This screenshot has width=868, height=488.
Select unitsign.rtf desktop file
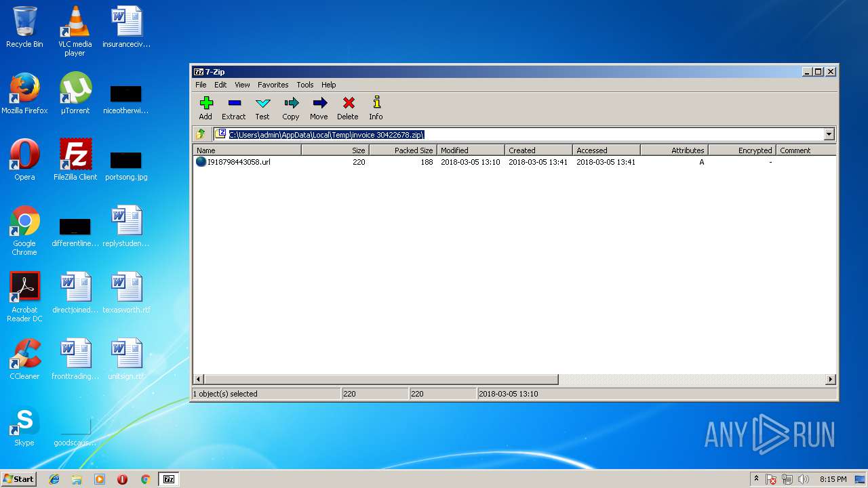[x=126, y=359]
